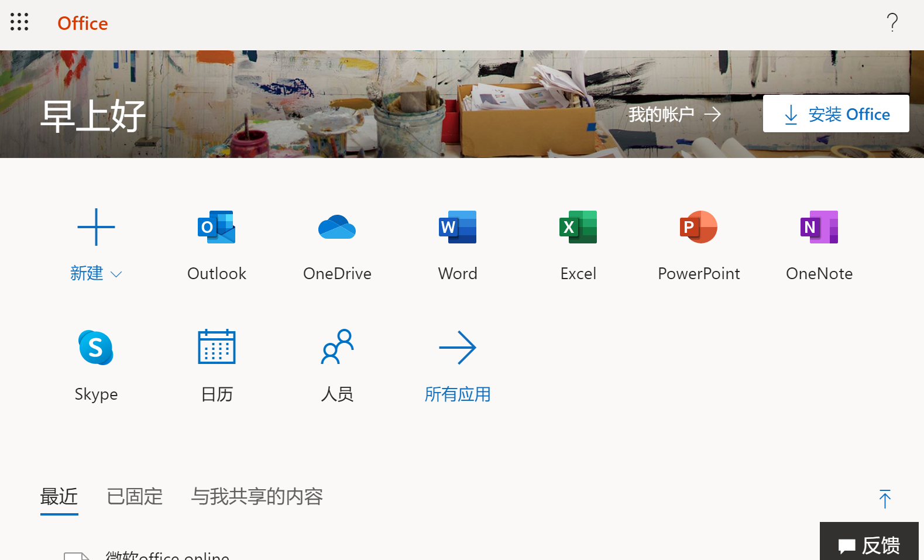Image resolution: width=924 pixels, height=560 pixels.
Task: Click the Office logo text
Action: [x=83, y=23]
